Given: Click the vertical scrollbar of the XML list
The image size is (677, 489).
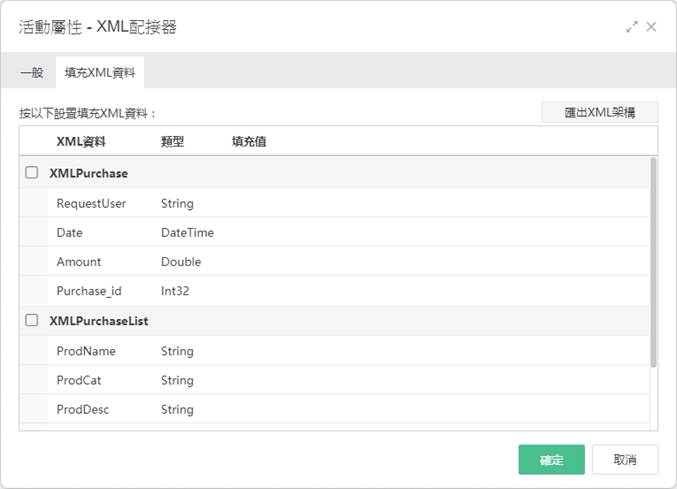Looking at the screenshot, I should coord(653,262).
